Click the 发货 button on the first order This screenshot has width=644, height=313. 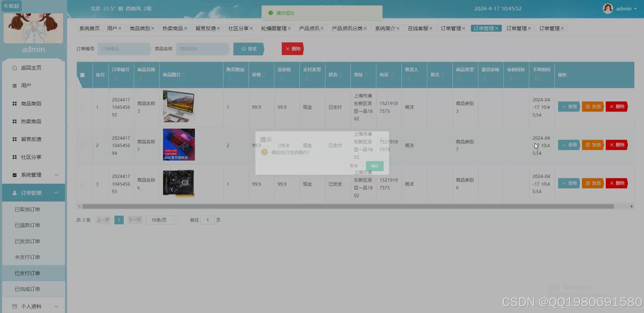(592, 106)
